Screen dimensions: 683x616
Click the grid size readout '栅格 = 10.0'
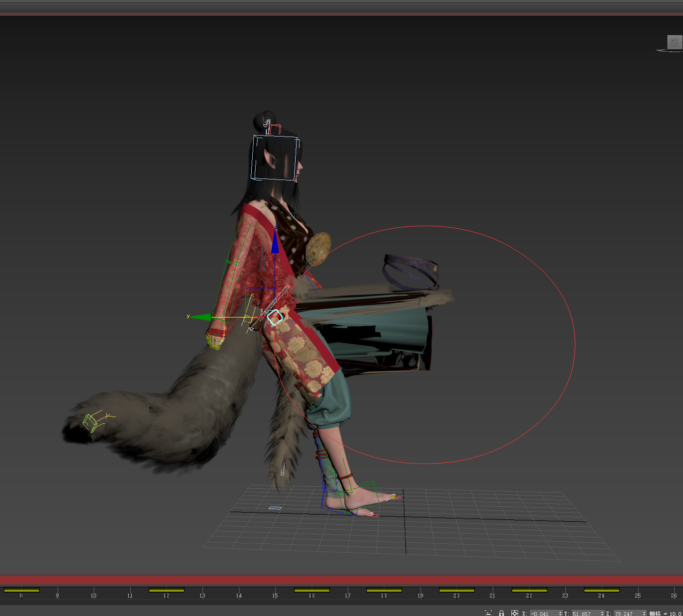(665, 614)
